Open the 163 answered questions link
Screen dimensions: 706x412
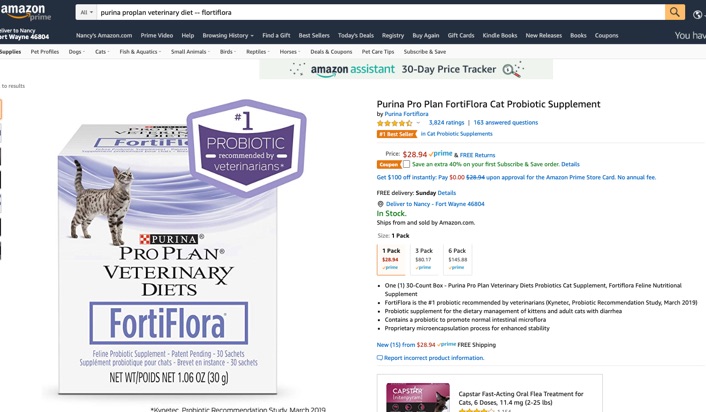coord(506,122)
